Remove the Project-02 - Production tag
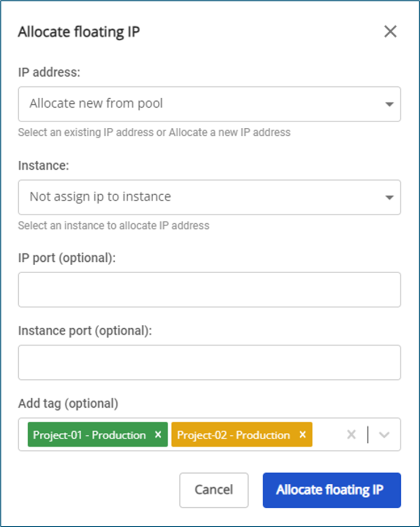 click(303, 435)
